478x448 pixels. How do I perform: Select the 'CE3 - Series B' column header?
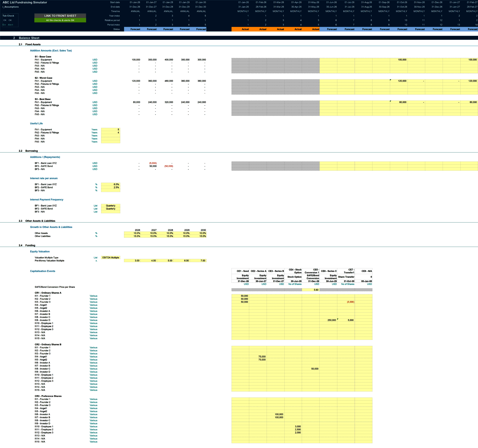click(x=276, y=271)
